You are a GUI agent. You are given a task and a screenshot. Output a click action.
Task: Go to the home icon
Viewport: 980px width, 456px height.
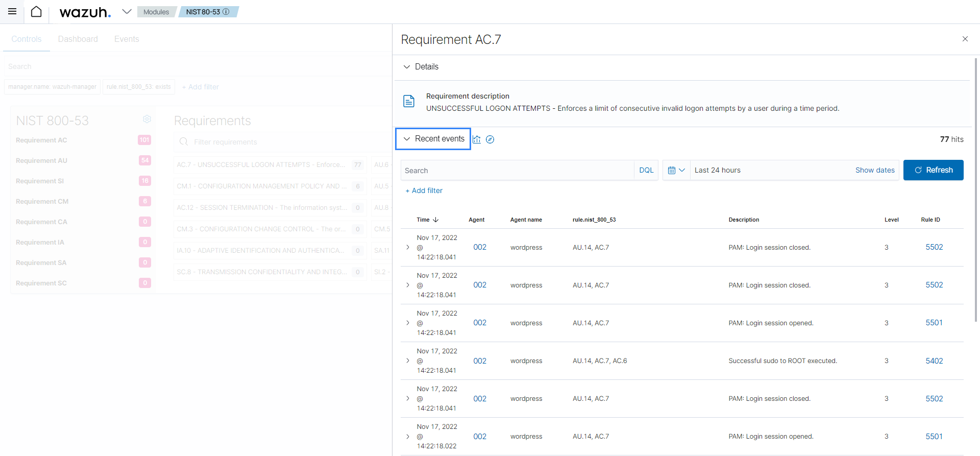pos(36,11)
